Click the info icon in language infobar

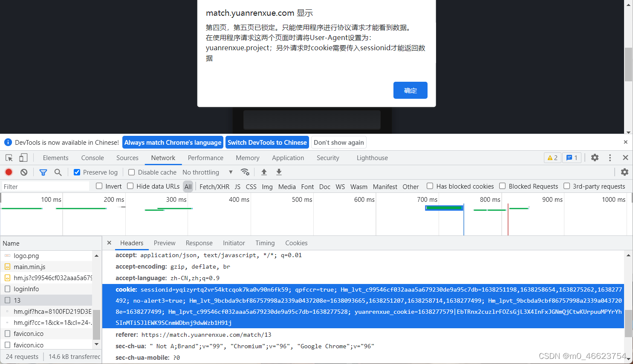[x=8, y=142]
